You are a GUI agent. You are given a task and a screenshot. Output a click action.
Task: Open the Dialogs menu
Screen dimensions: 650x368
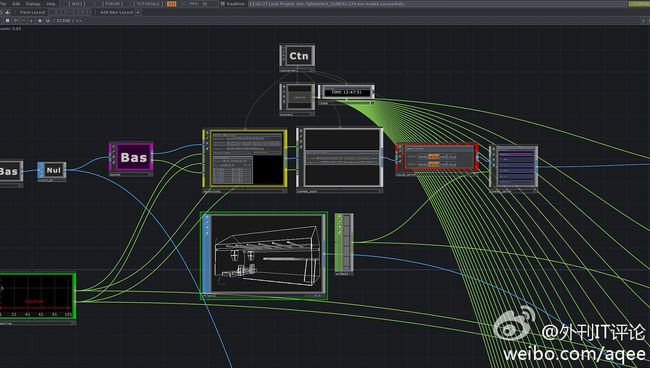(x=33, y=4)
